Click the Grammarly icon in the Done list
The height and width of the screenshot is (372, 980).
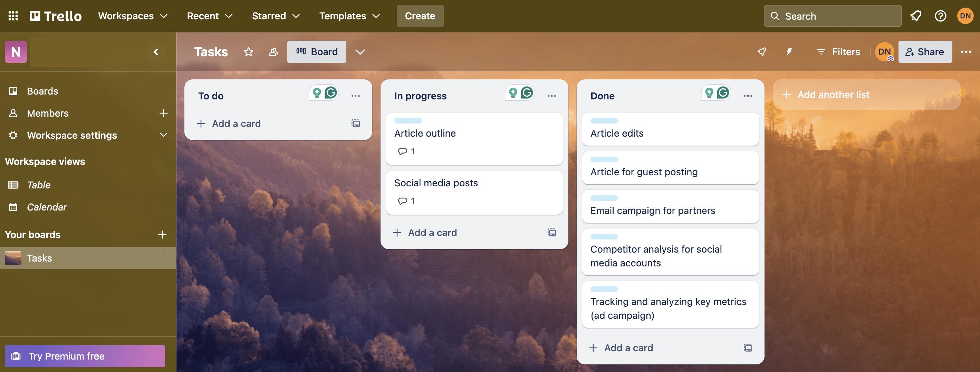coord(723,92)
